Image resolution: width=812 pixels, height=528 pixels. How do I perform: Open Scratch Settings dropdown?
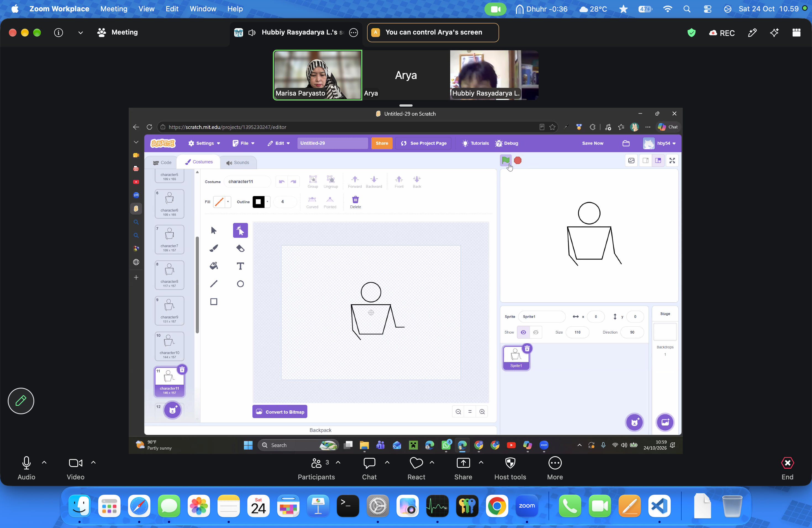pyautogui.click(x=204, y=143)
